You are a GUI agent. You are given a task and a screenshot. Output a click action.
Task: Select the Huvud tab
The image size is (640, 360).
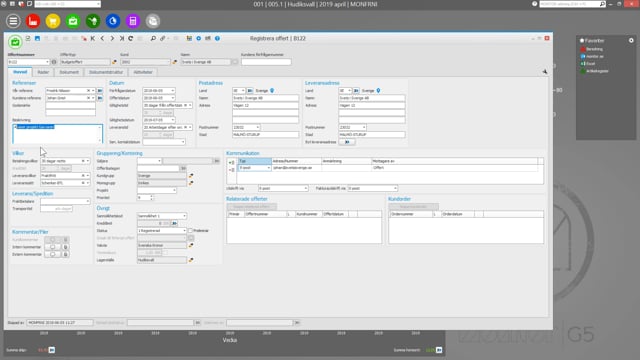[20, 72]
